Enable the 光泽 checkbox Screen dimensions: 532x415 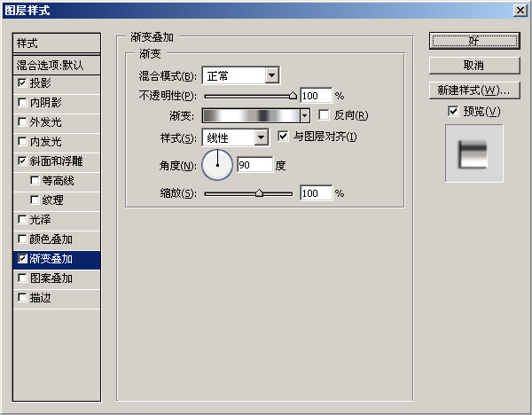(22, 220)
